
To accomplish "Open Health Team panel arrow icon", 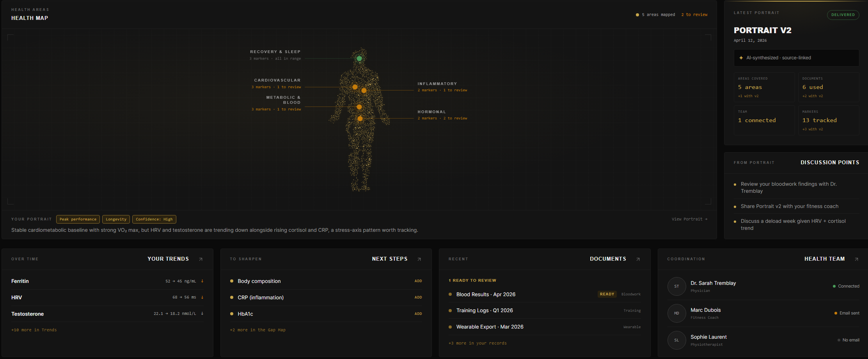I will click(856, 259).
